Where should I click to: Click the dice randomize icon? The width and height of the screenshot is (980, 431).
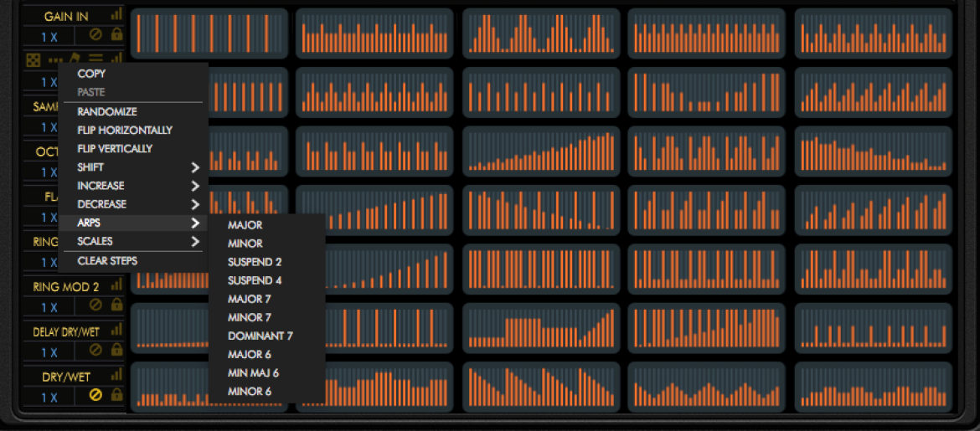click(33, 60)
